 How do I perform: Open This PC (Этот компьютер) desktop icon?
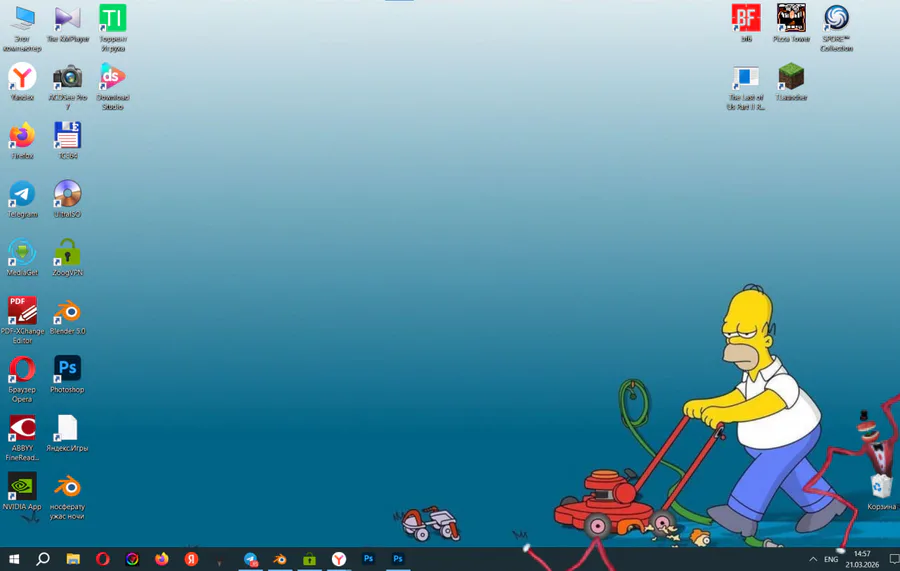pos(22,28)
